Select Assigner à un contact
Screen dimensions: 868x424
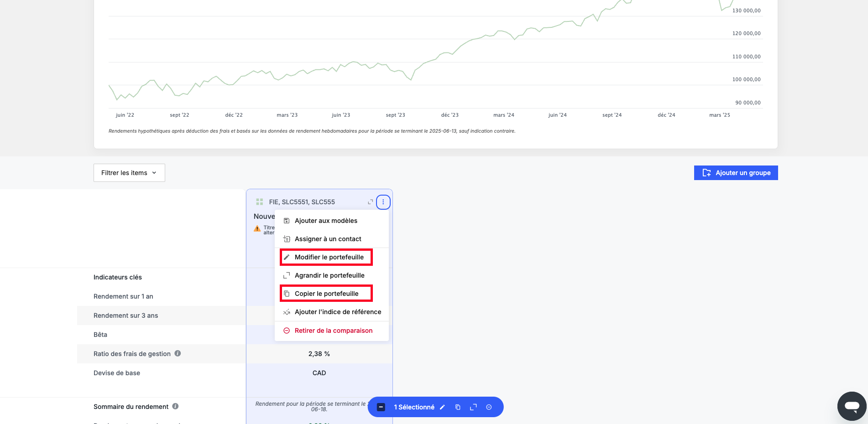(332, 239)
